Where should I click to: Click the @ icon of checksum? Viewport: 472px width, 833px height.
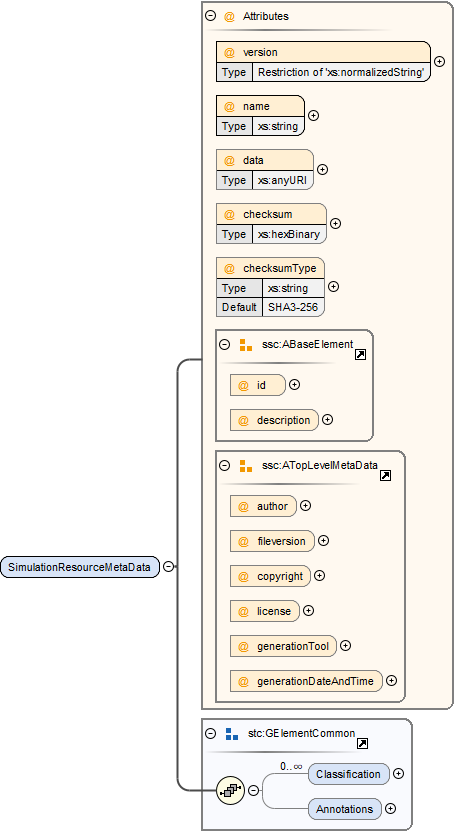pos(229,214)
